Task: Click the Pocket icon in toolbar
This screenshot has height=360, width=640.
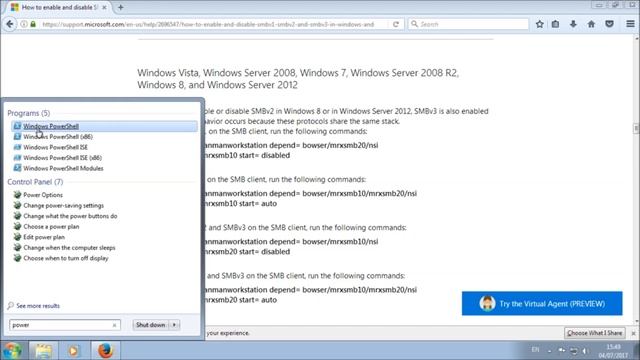Action: (609, 24)
